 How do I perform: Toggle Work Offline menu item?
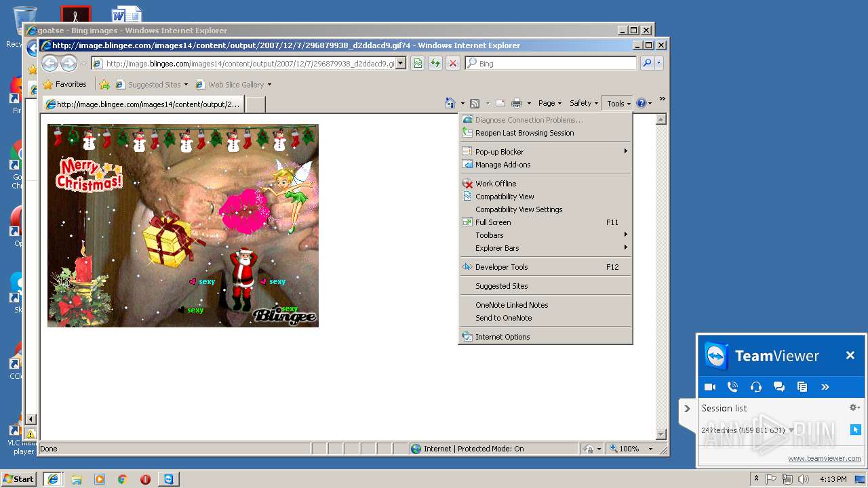click(545, 184)
